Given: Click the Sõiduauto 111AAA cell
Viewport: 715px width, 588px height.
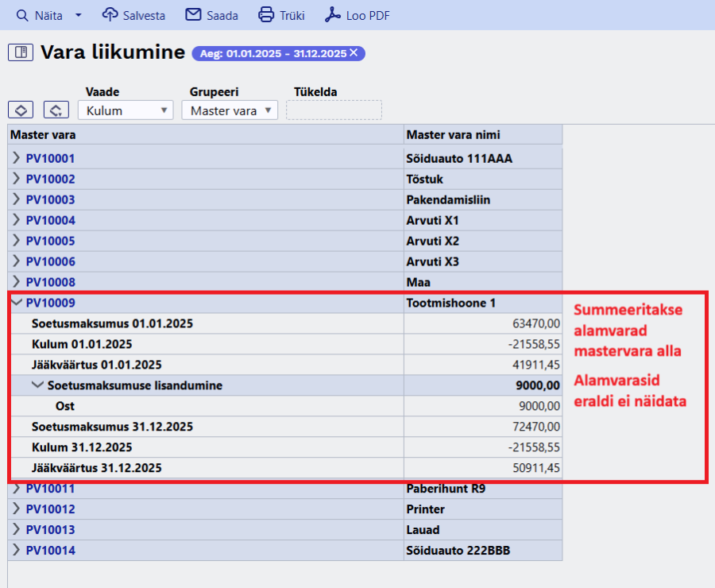Looking at the screenshot, I should [483, 158].
